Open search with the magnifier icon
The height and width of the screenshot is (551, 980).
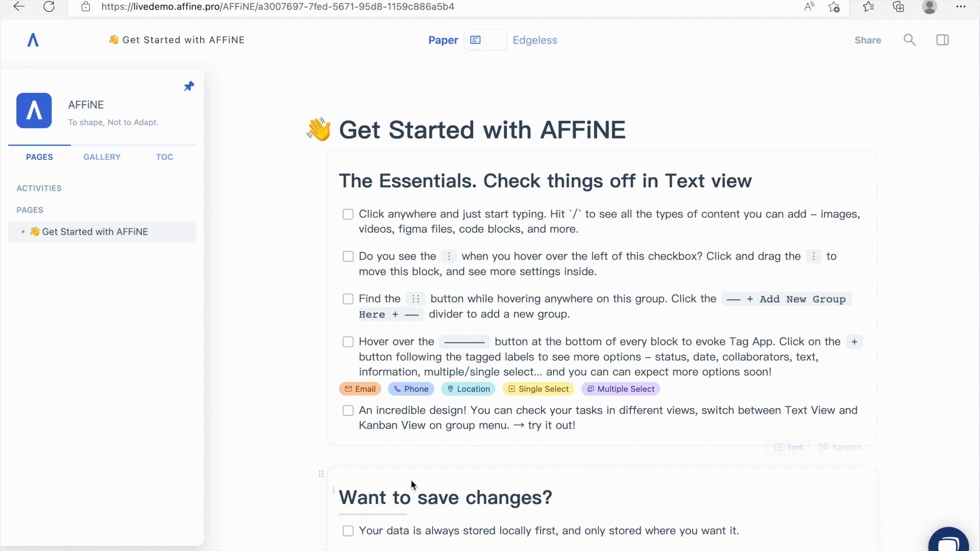[910, 40]
